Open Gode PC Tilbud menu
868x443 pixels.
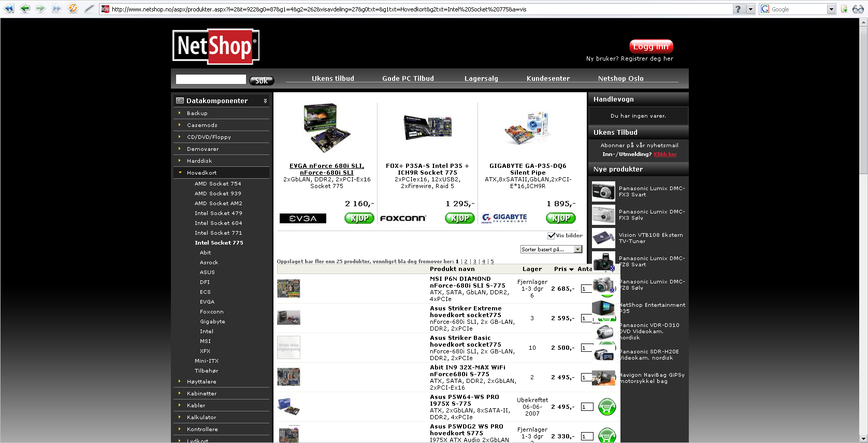coord(408,79)
